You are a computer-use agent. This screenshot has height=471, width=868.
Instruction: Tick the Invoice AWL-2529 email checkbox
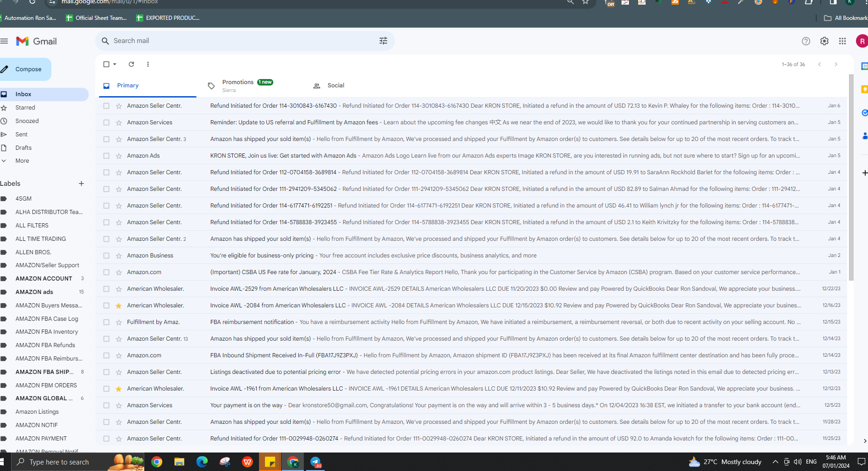click(106, 289)
